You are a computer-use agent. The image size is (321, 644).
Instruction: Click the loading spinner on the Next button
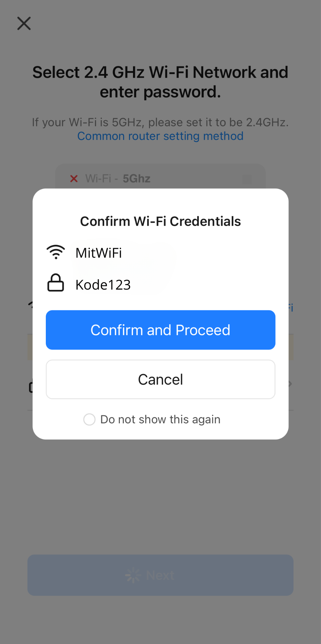pos(133,575)
